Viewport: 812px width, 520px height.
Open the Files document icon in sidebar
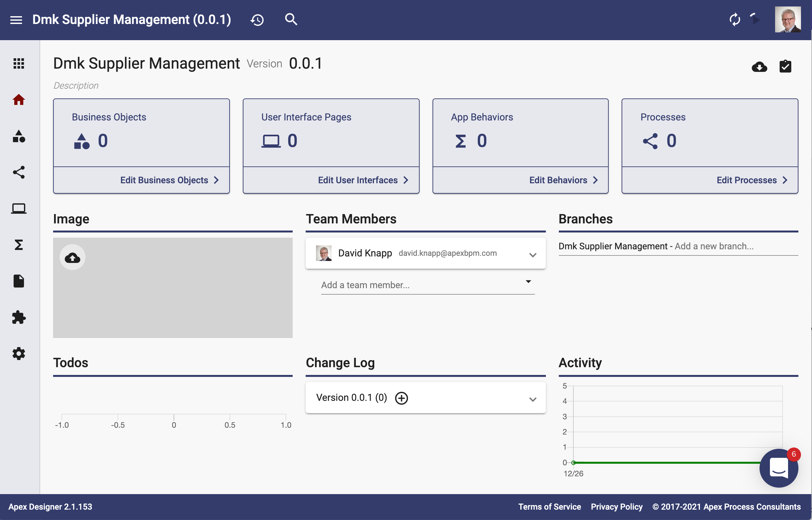[19, 281]
